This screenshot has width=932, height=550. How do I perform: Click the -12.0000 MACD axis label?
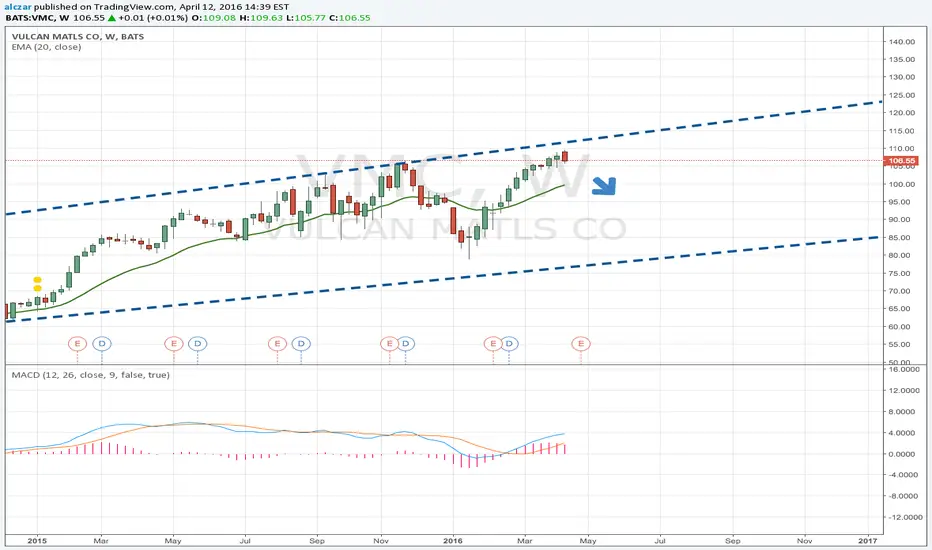pos(903,517)
